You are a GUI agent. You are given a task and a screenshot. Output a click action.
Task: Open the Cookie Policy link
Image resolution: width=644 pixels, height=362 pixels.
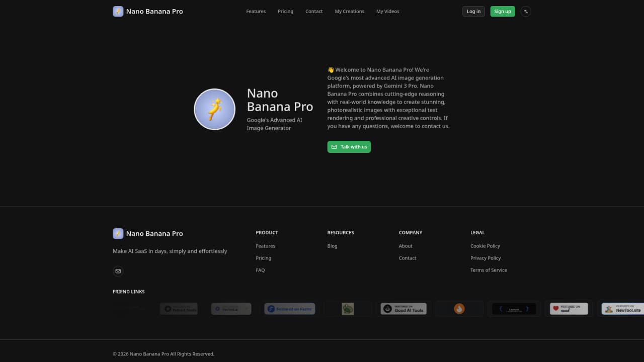click(486, 246)
